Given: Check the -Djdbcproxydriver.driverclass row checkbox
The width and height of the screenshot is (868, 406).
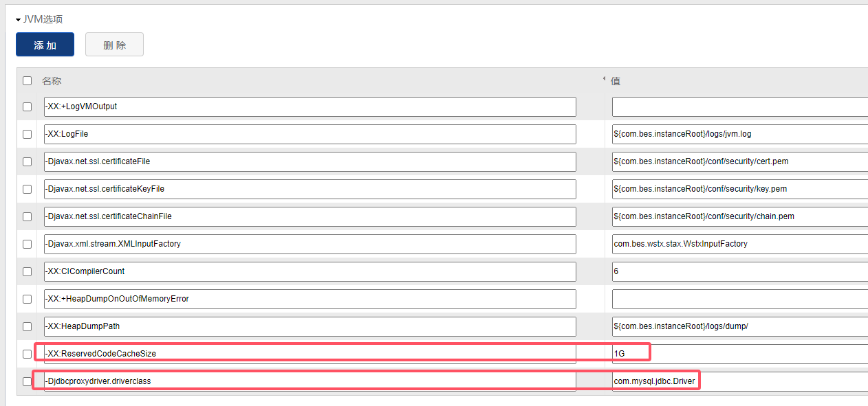Looking at the screenshot, I should coord(27,381).
